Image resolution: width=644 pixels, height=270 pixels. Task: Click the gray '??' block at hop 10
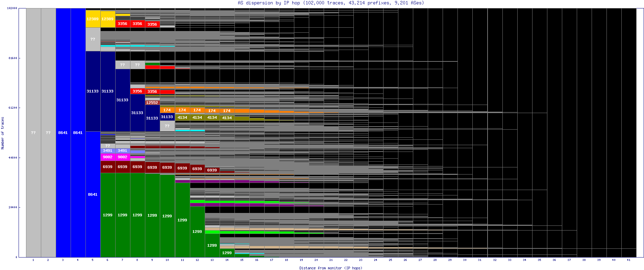167,126
